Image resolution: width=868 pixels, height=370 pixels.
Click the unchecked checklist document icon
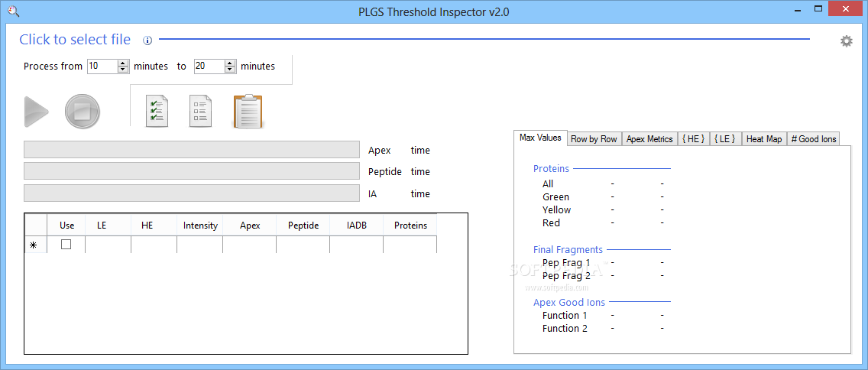tap(200, 112)
